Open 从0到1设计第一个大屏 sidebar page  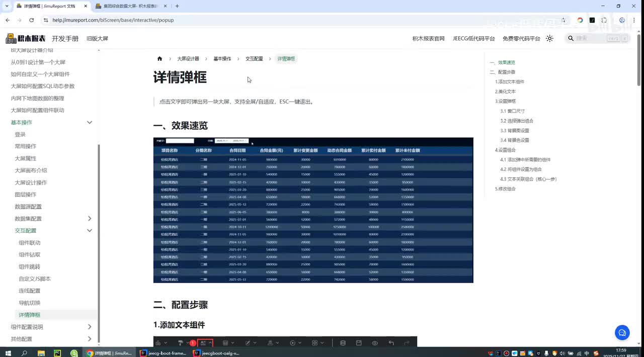point(38,62)
